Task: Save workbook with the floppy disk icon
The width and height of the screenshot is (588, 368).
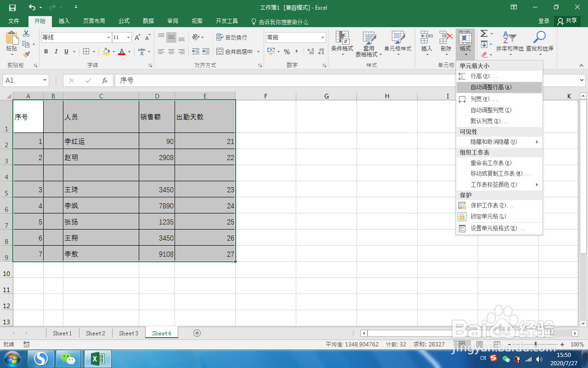Action: tap(12, 7)
